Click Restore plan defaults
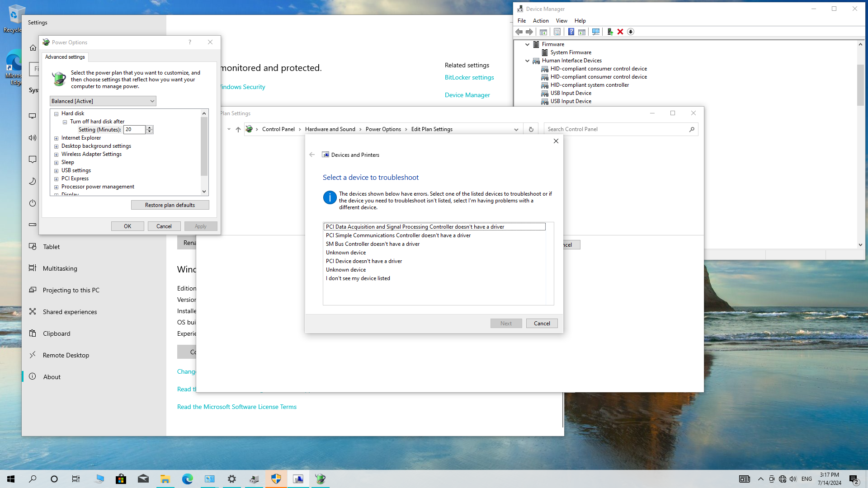Viewport: 868px width, 488px height. (170, 205)
